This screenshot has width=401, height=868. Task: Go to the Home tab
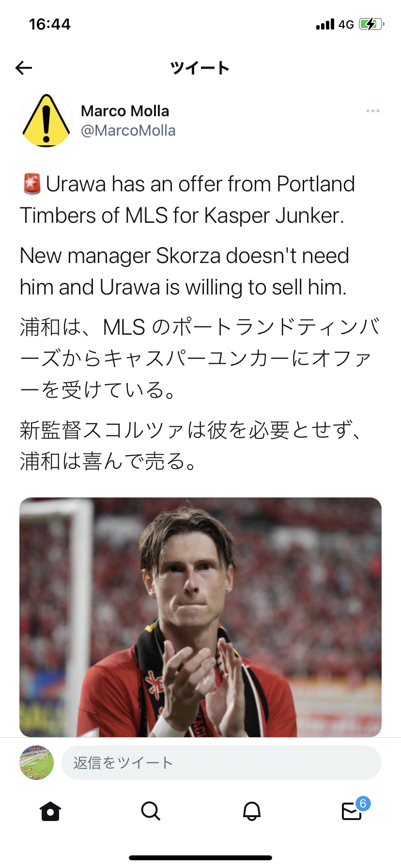[50, 811]
